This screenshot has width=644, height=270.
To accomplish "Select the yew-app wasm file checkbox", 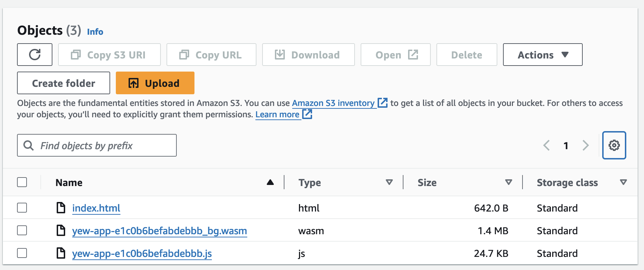I will click(x=22, y=231).
